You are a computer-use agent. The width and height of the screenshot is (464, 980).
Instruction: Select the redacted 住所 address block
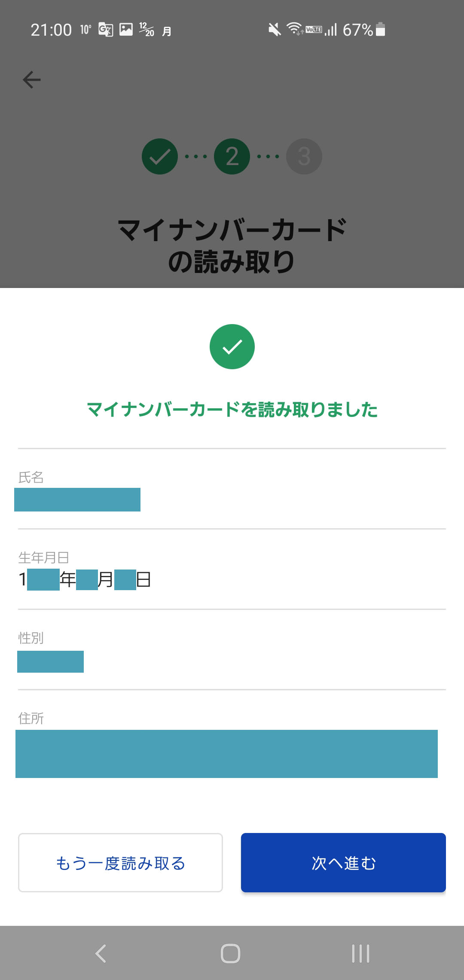tap(226, 754)
